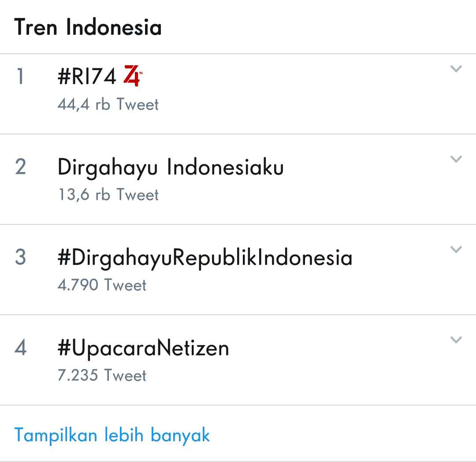This screenshot has width=476, height=462.
Task: Click the Tren Indonesia heading
Action: [88, 27]
